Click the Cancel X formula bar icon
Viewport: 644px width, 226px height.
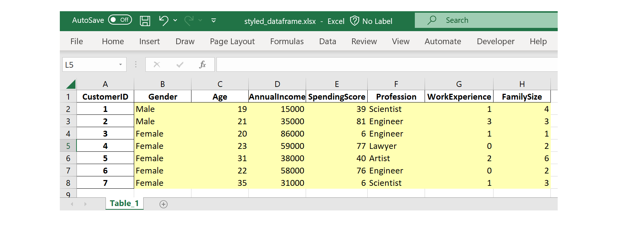coord(157,64)
